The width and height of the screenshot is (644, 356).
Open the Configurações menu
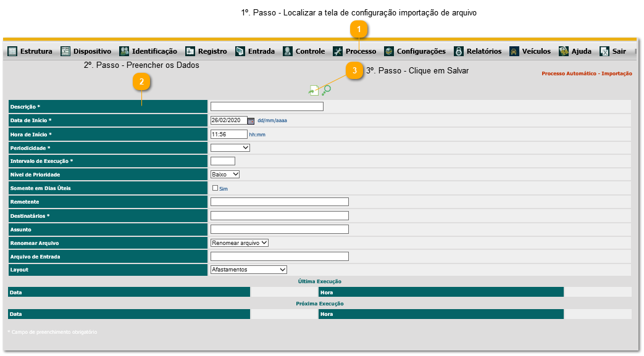(x=421, y=51)
